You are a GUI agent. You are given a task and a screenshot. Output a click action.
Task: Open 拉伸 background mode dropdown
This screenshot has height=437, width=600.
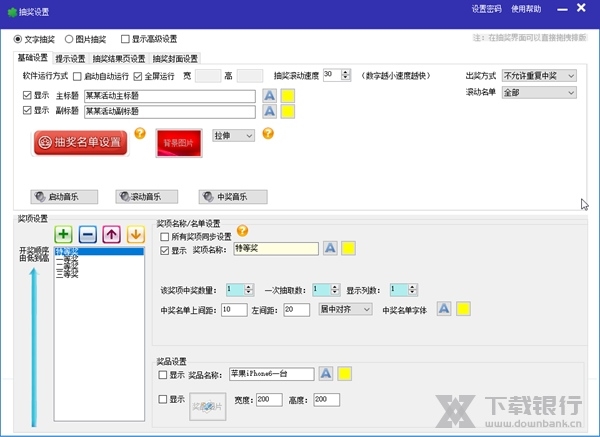pyautogui.click(x=233, y=135)
